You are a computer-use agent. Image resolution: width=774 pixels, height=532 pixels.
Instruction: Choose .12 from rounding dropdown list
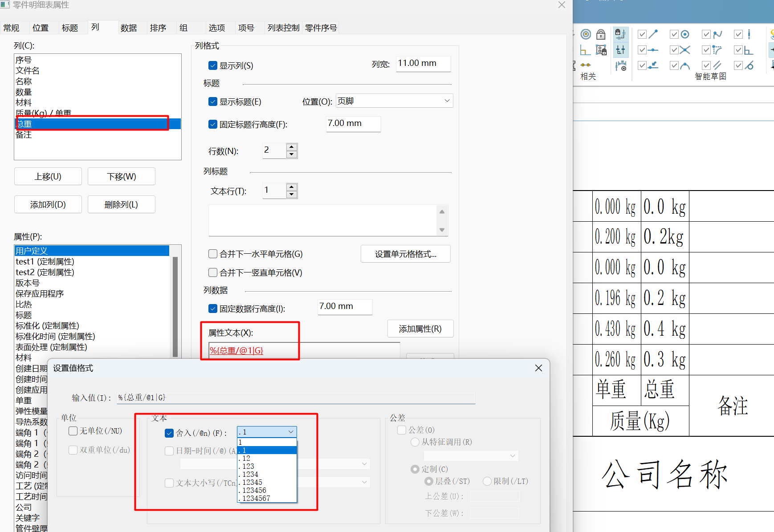(266, 458)
